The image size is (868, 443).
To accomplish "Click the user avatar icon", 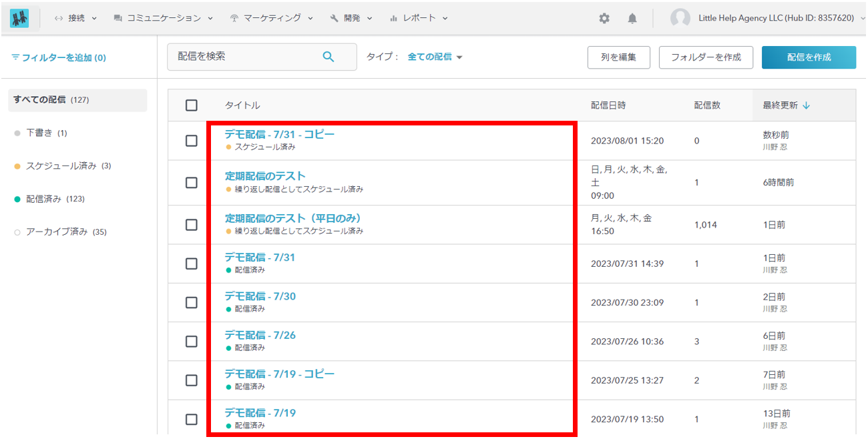I will coord(680,19).
